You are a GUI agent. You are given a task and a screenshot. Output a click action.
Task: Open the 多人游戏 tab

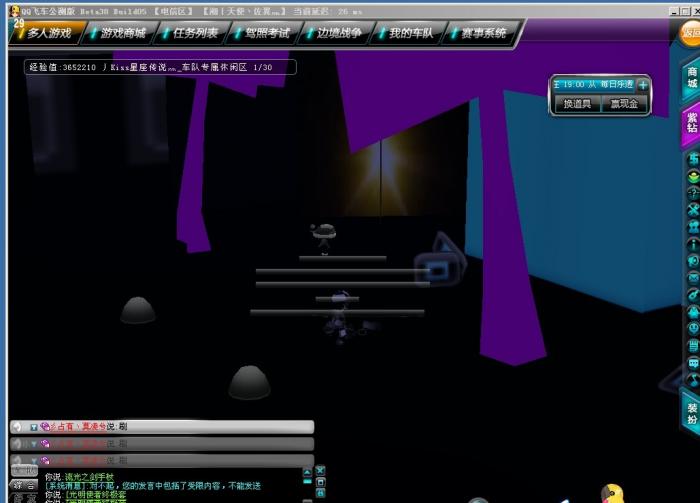coord(47,33)
